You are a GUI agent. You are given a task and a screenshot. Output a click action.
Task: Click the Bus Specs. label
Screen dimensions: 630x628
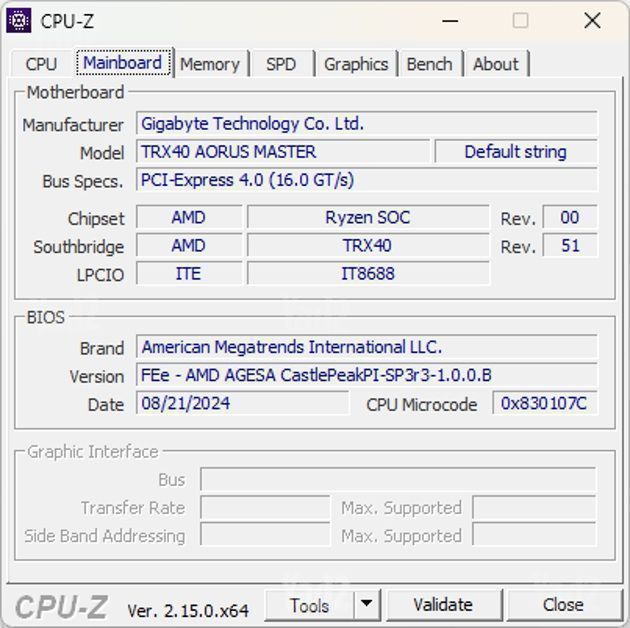click(x=83, y=181)
